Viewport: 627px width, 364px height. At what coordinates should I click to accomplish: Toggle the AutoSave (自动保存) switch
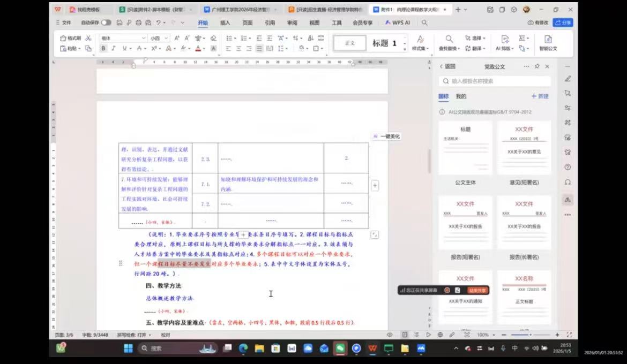tap(106, 22)
